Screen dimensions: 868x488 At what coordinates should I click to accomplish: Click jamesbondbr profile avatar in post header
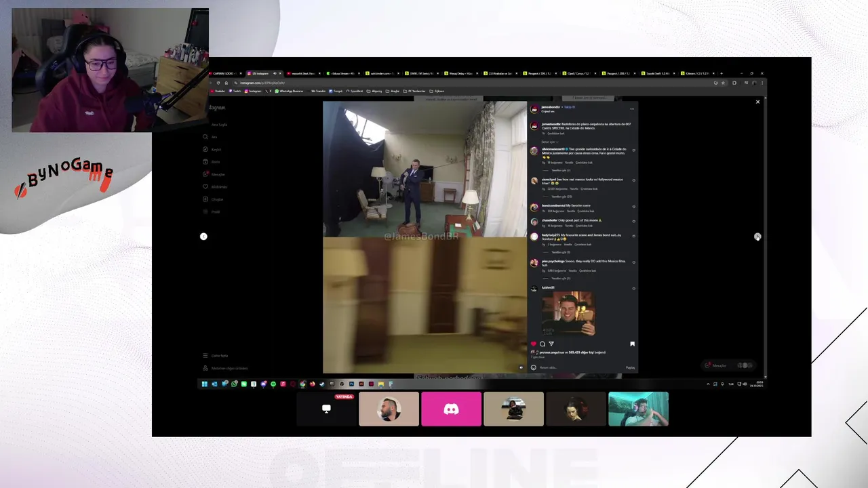(x=534, y=109)
